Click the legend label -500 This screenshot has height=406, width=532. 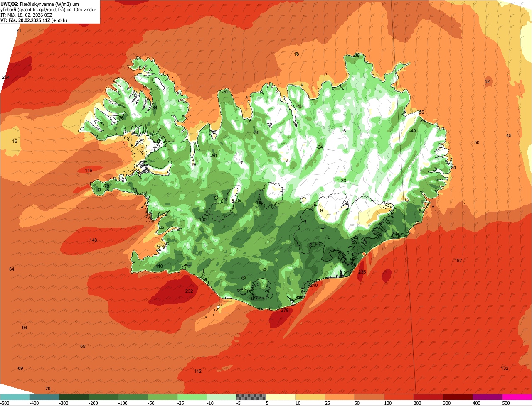tap(5, 403)
